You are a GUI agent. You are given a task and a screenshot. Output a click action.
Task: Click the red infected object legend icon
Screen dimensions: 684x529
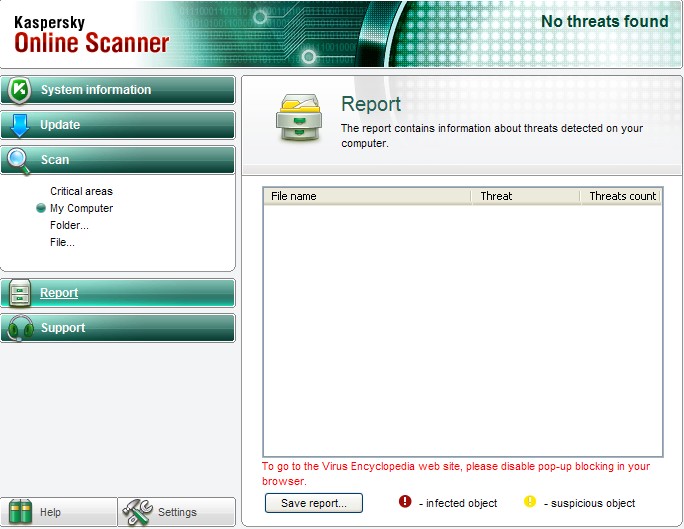click(405, 502)
